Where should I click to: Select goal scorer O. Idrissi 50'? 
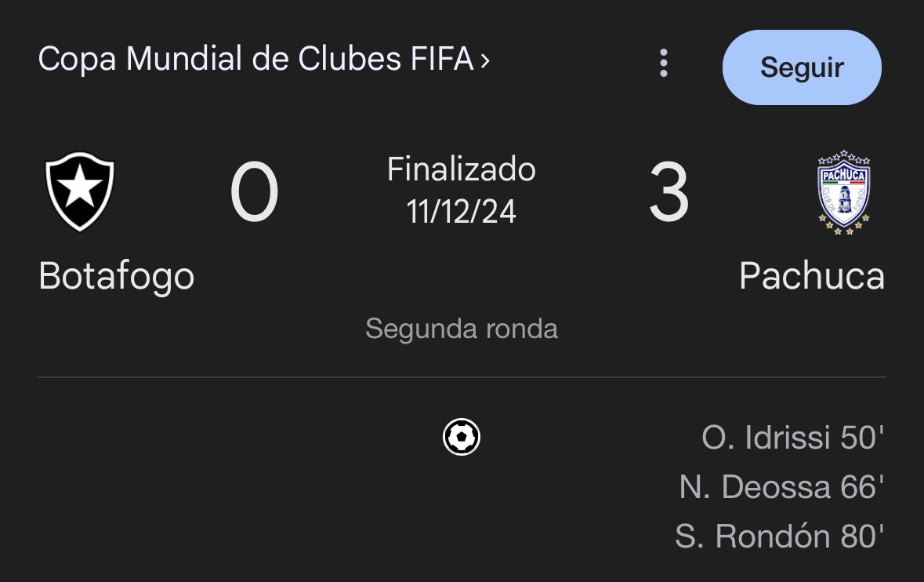point(792,438)
